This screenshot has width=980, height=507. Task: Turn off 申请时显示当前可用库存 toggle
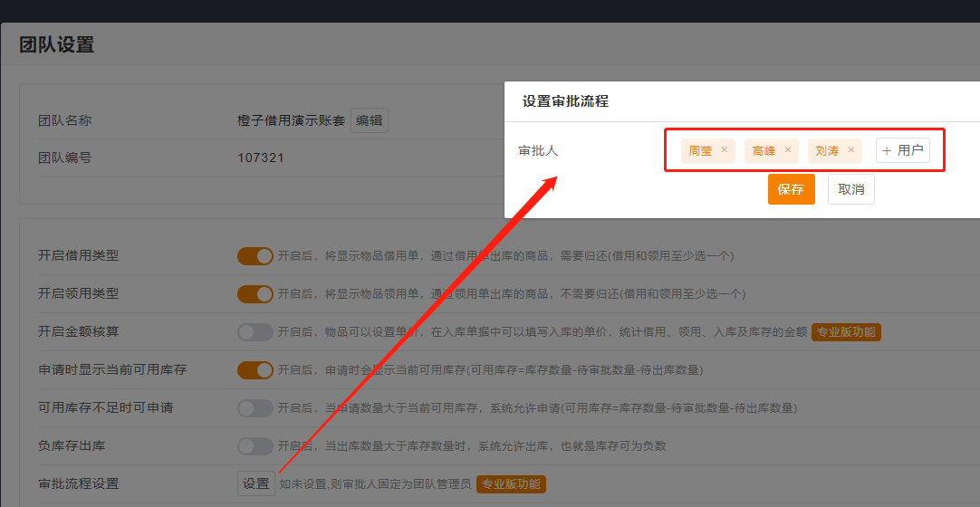[x=255, y=370]
